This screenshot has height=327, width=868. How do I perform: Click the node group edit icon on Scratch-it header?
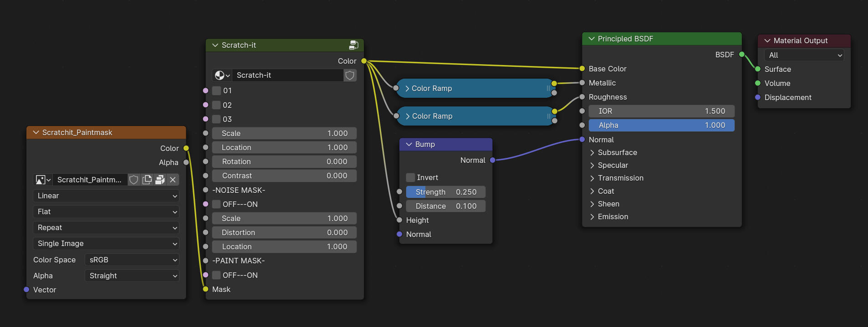(x=353, y=45)
